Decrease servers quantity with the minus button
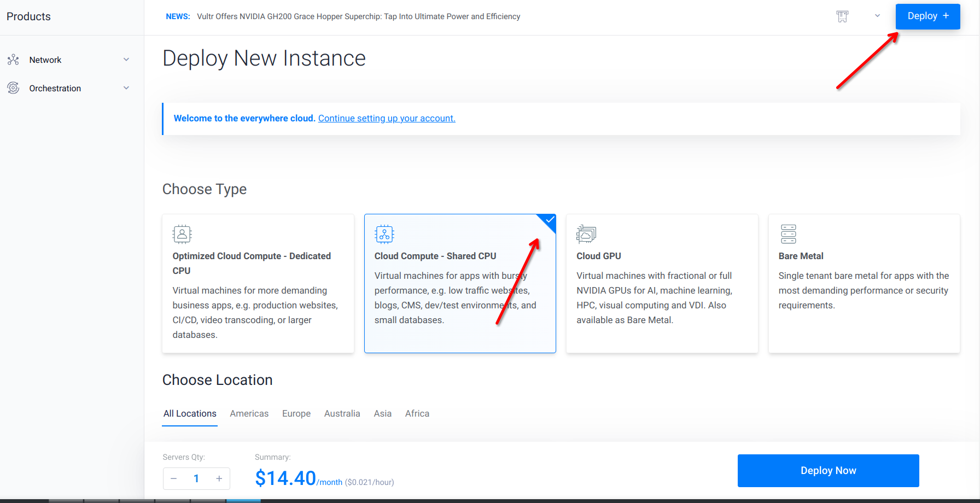980x503 pixels. point(174,479)
